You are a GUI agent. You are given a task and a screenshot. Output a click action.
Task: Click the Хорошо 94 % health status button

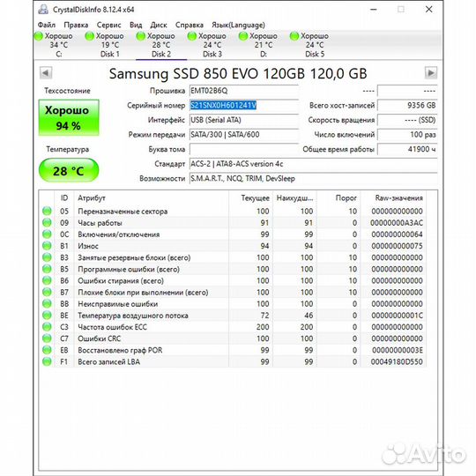pos(69,117)
